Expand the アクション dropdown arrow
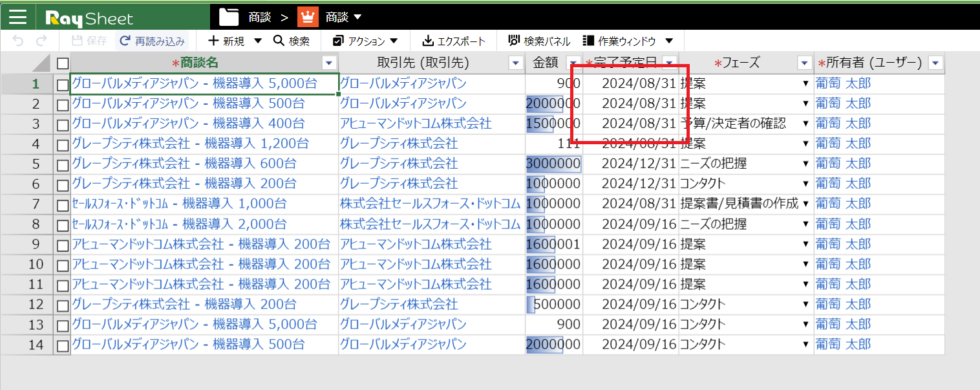The image size is (980, 390). coord(394,41)
